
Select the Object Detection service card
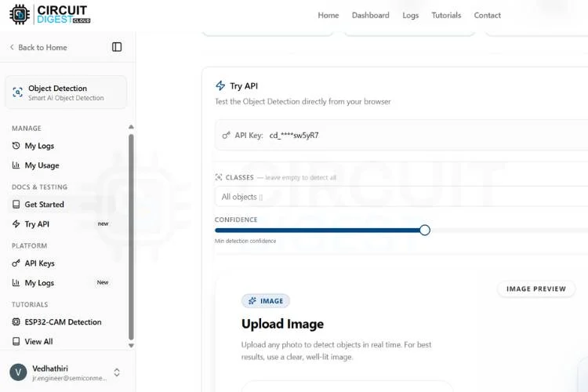(66, 93)
